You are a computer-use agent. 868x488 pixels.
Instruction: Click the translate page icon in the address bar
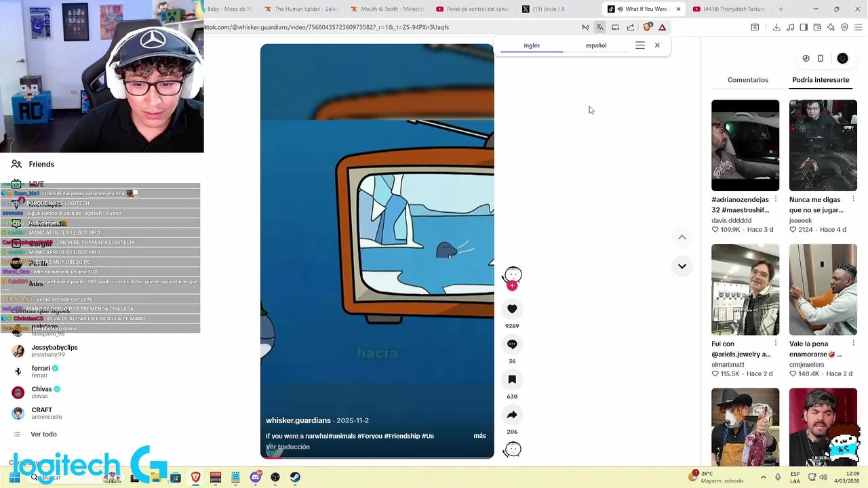click(x=600, y=27)
